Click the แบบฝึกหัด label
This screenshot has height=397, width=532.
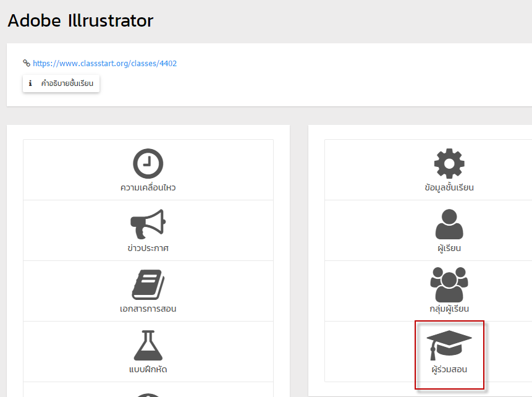click(x=148, y=369)
